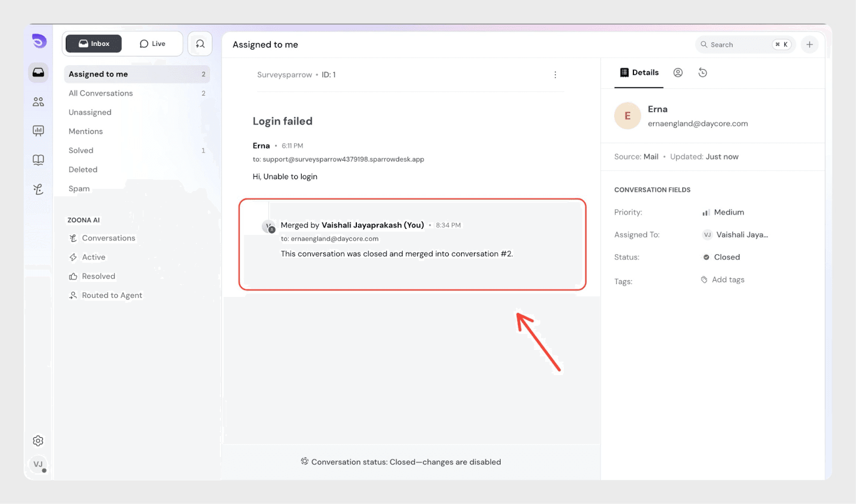The image size is (856, 504).
Task: Switch to the Live tab
Action: coord(152,44)
